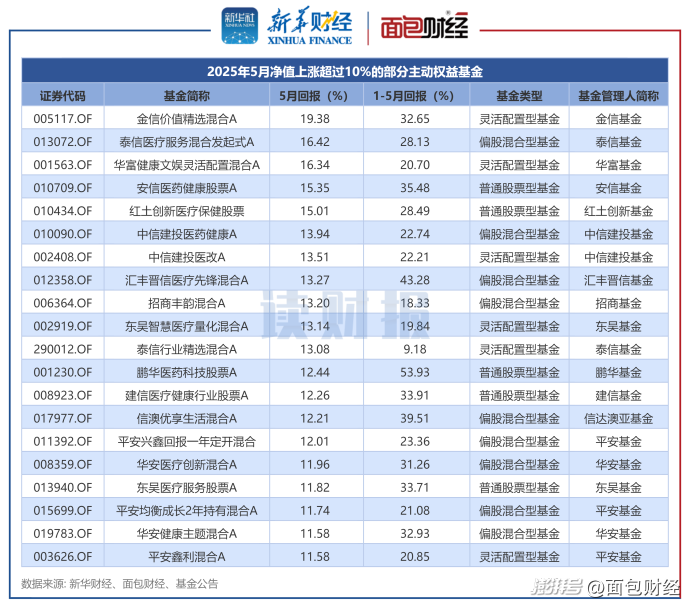This screenshot has height=608, width=690.
Task: Open fund code 005117.OF
Action: (63, 118)
